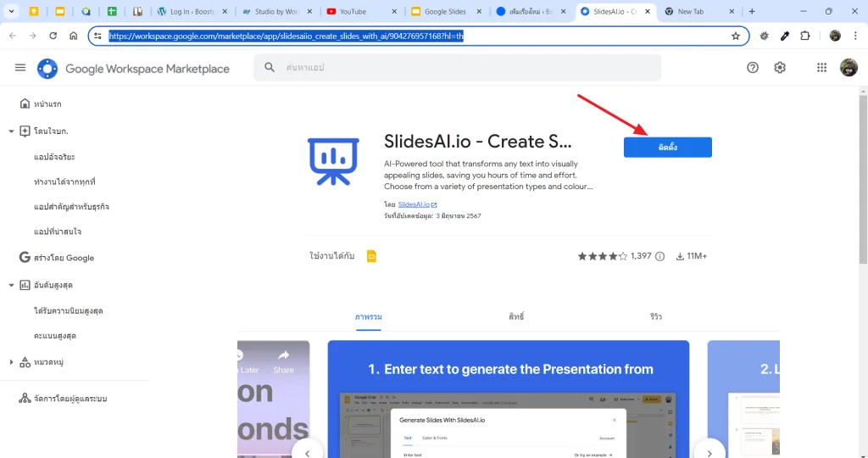Reload the current page

coord(53,36)
